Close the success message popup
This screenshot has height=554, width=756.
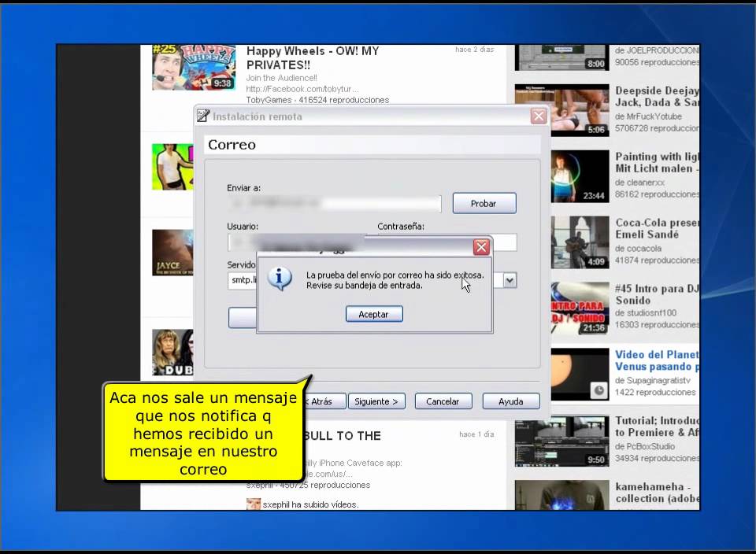pyautogui.click(x=481, y=247)
